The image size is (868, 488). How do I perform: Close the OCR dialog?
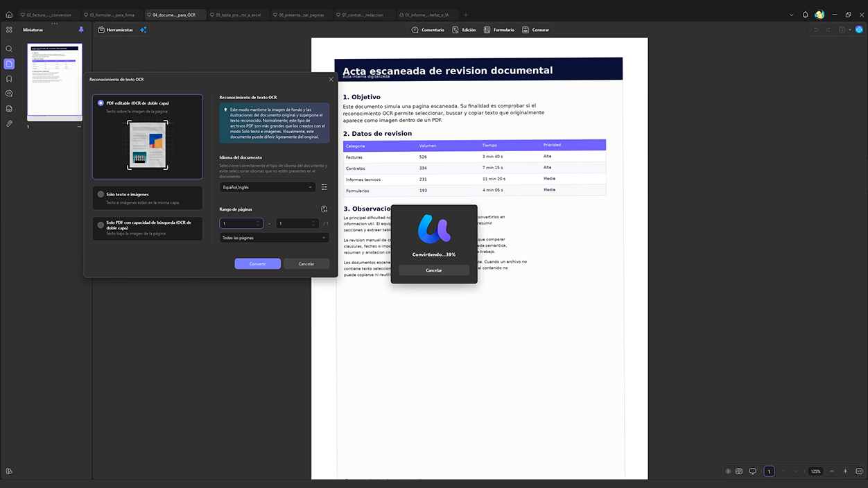(331, 80)
